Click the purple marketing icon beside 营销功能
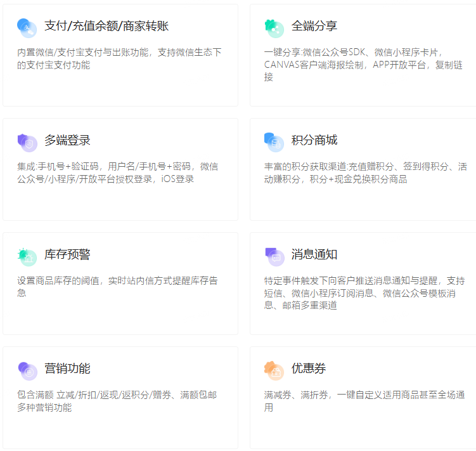 27,370
